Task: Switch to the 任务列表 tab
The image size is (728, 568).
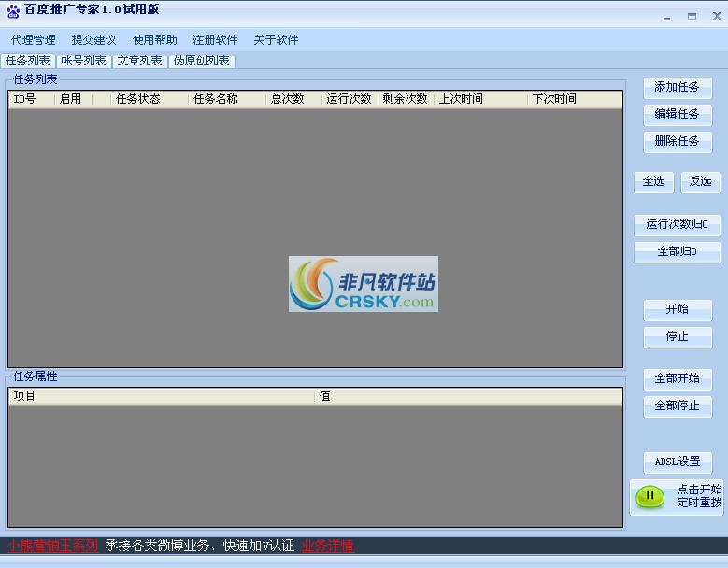Action: 28,61
